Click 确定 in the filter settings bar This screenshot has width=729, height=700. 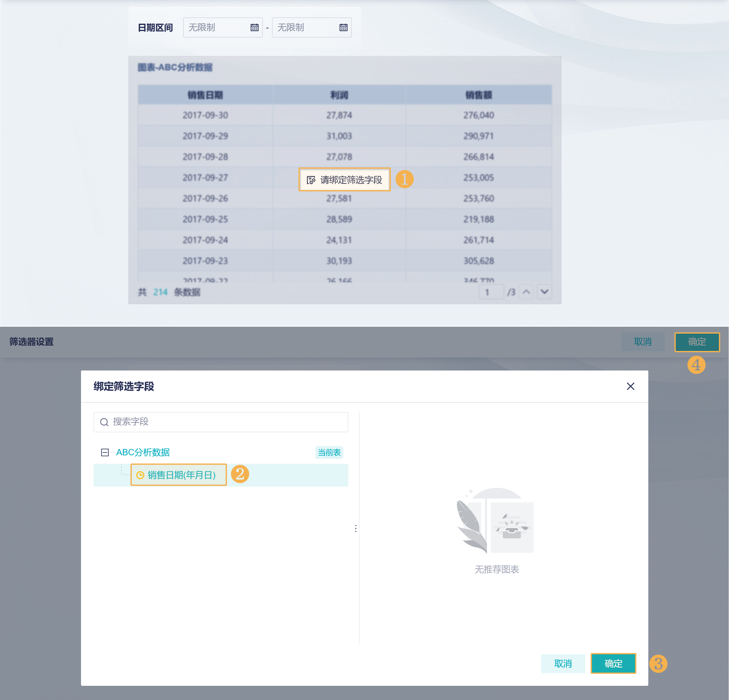point(697,342)
